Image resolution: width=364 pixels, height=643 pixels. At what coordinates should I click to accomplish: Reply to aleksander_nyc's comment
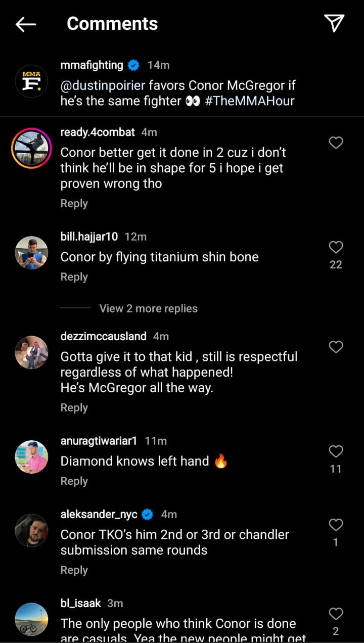[x=74, y=570]
